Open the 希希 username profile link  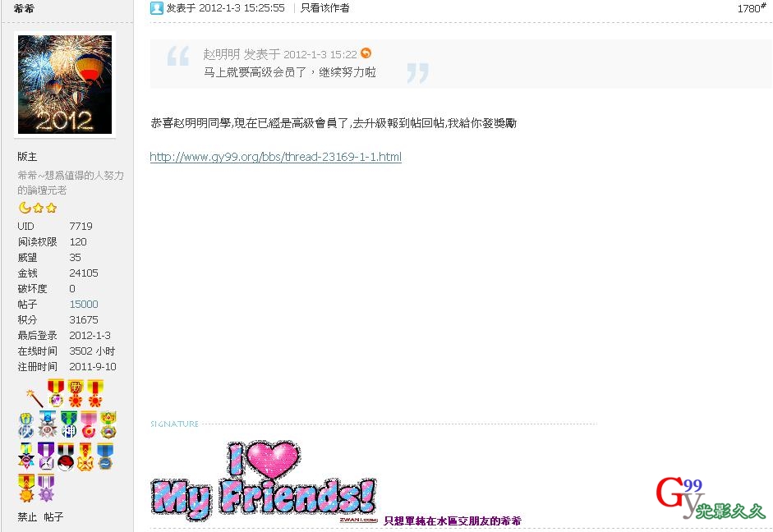tap(24, 8)
